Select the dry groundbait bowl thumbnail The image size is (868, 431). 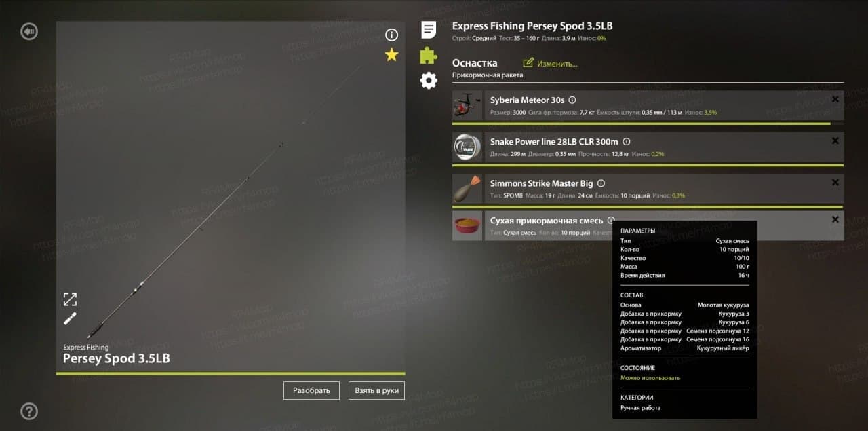click(467, 225)
